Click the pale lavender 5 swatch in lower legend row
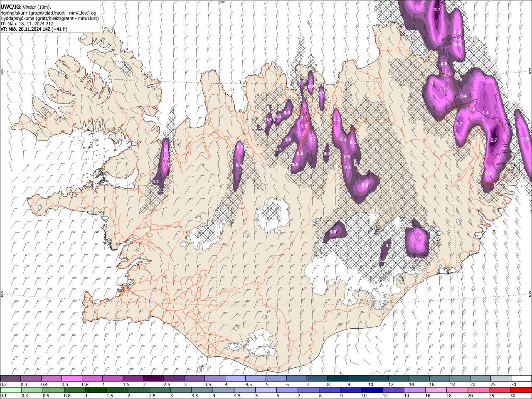The width and height of the screenshot is (532, 399). point(266,390)
